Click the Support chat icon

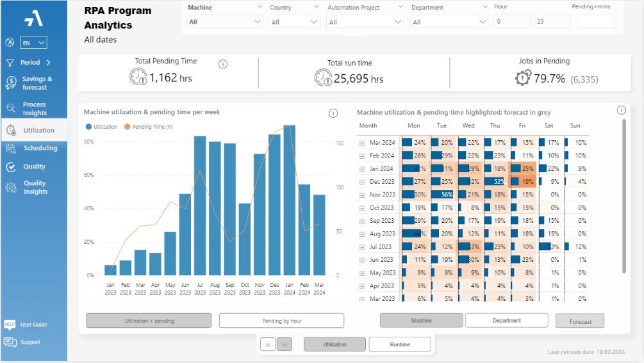click(10, 342)
